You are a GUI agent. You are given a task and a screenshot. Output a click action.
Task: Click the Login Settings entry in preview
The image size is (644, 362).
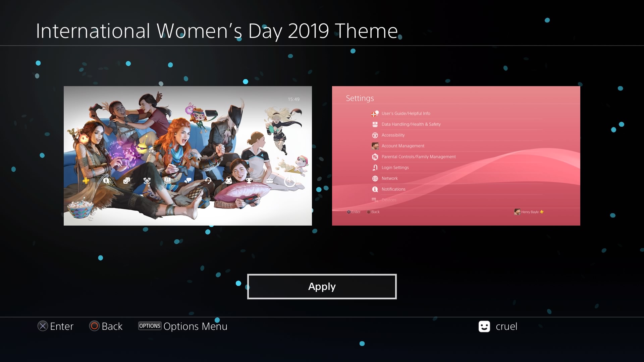(395, 168)
